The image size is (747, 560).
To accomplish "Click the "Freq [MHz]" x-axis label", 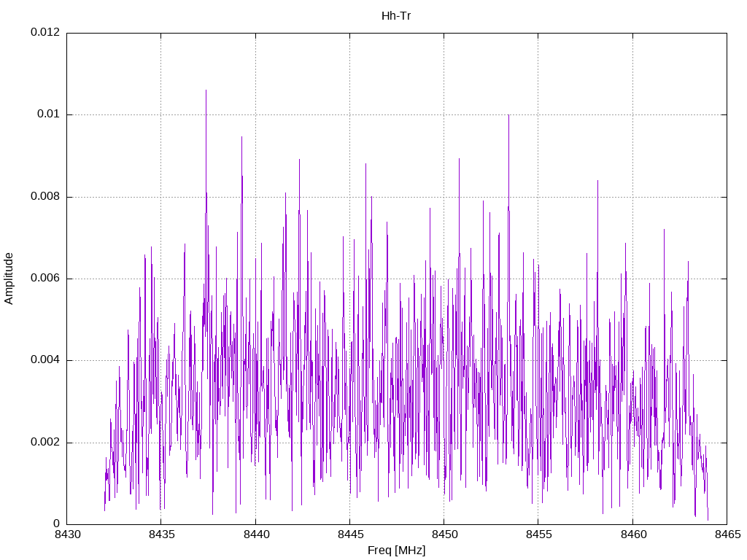I will (x=396, y=550).
